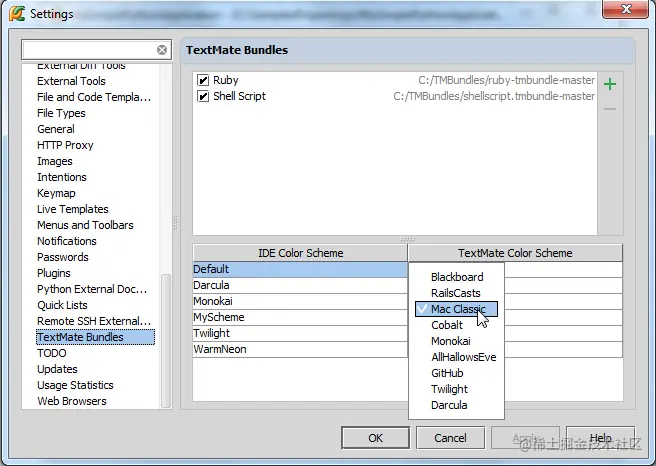Image resolution: width=656 pixels, height=466 pixels.
Task: Click the minus remove bundle icon
Action: tap(610, 109)
